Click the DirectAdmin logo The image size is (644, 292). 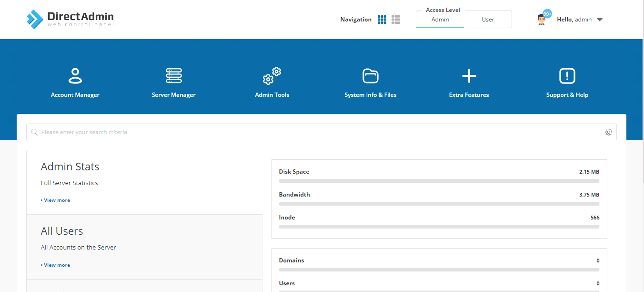(70, 19)
